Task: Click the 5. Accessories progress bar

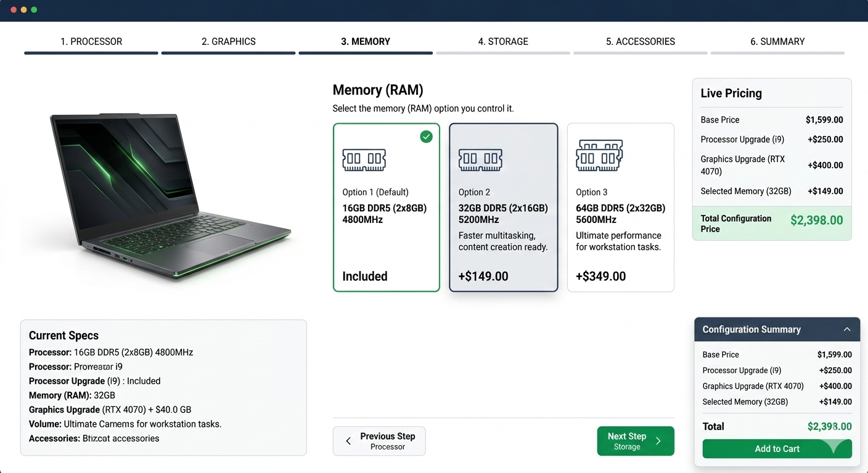Action: tap(640, 53)
